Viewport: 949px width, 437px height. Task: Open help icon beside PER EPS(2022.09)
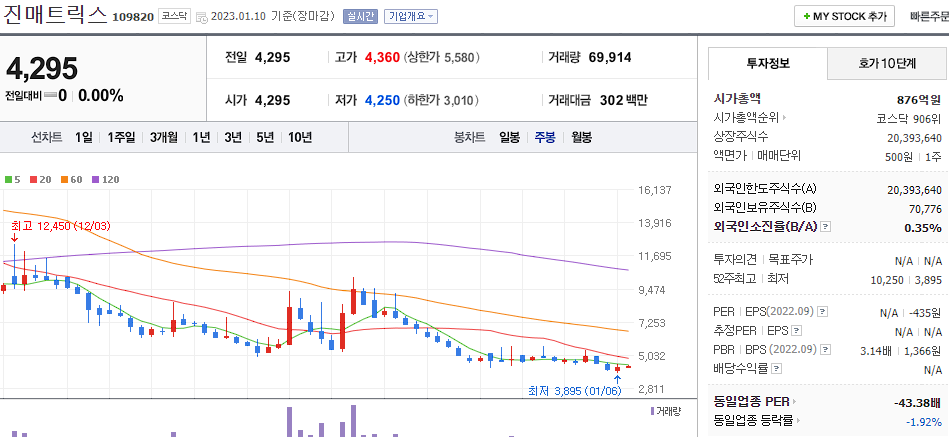(x=822, y=312)
